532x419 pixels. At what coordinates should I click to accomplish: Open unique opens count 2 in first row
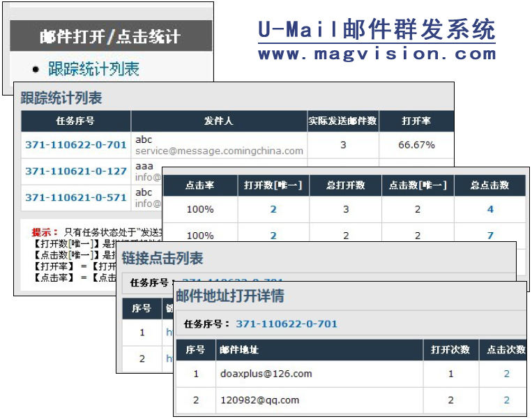click(x=273, y=209)
